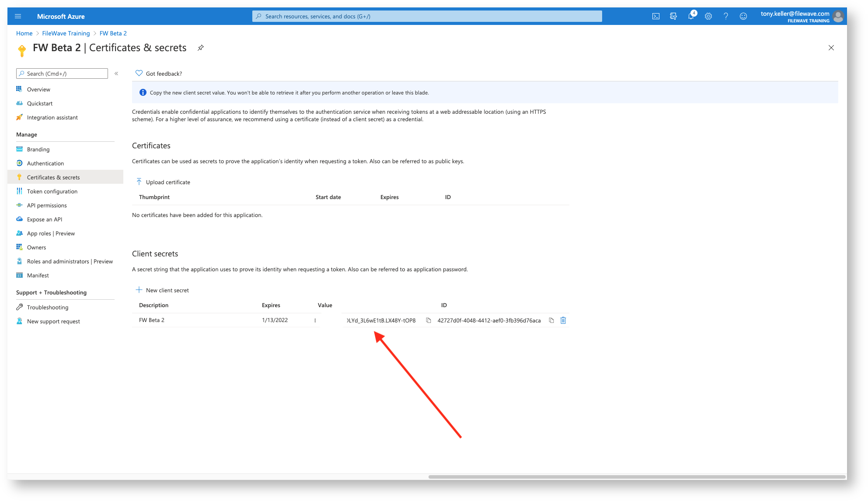Select Troubleshooting under Support section

coord(48,307)
